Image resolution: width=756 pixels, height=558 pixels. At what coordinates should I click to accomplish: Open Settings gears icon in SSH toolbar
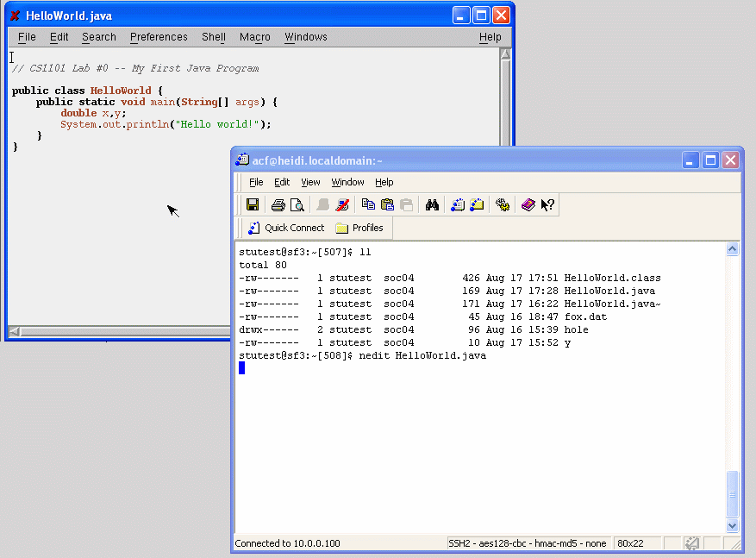point(503,205)
